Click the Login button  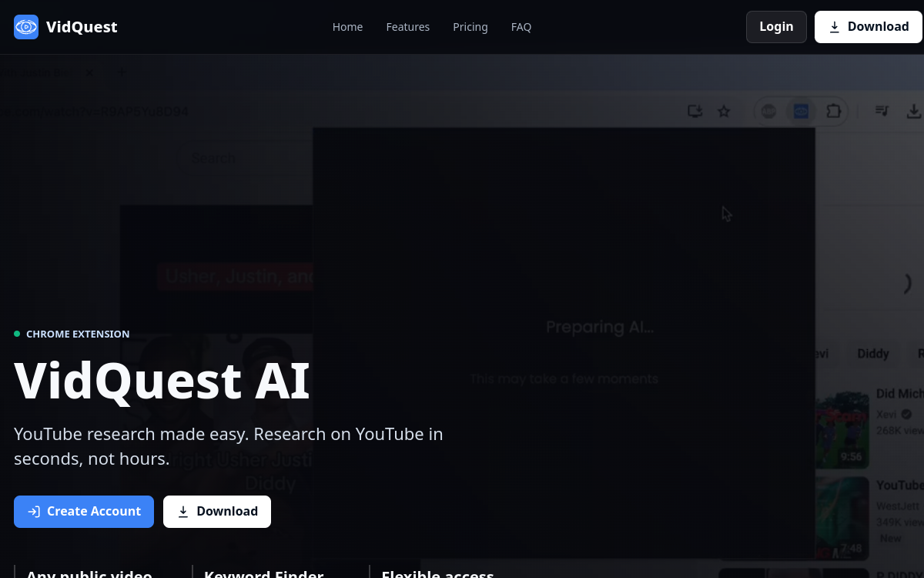[x=776, y=27]
